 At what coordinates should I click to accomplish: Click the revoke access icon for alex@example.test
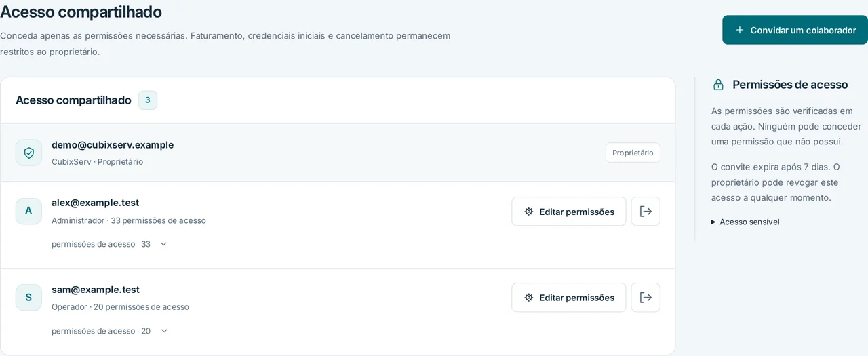coord(646,212)
